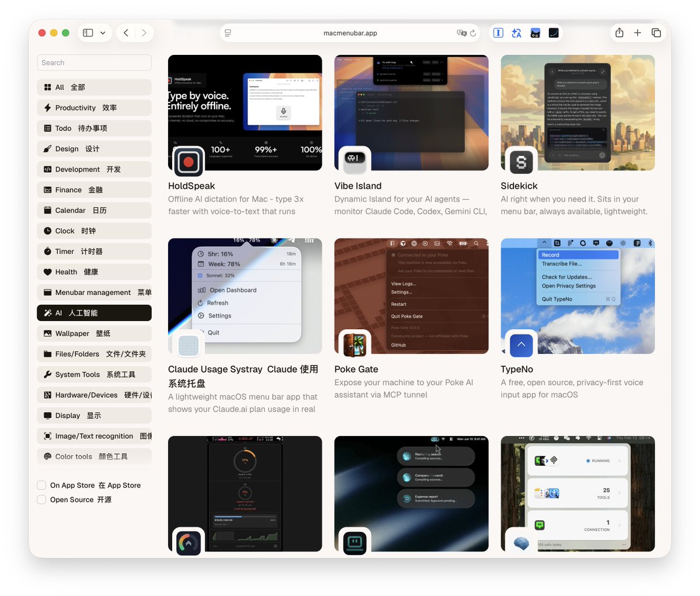The image size is (700, 596).
Task: Open the TypeNo title link
Action: click(x=517, y=369)
